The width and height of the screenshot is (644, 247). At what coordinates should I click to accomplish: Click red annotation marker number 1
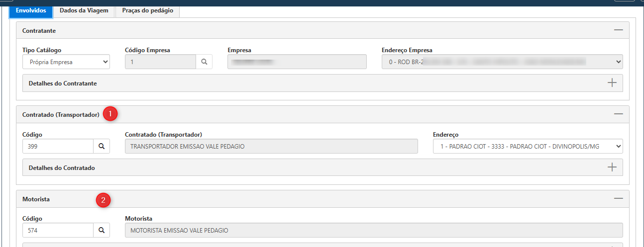[x=110, y=114]
